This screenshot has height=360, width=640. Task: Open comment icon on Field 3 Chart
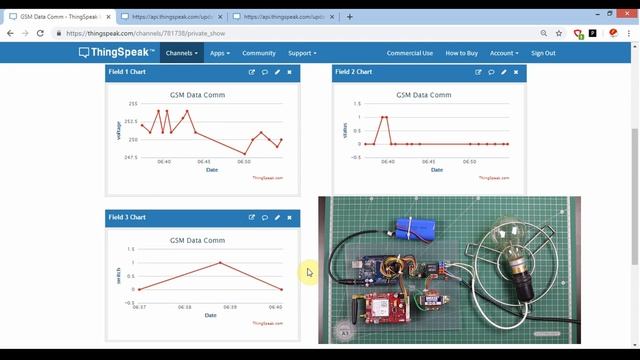pyautogui.click(x=264, y=217)
